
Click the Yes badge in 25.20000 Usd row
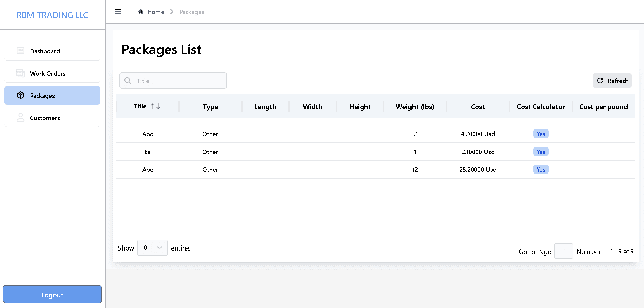coord(541,169)
